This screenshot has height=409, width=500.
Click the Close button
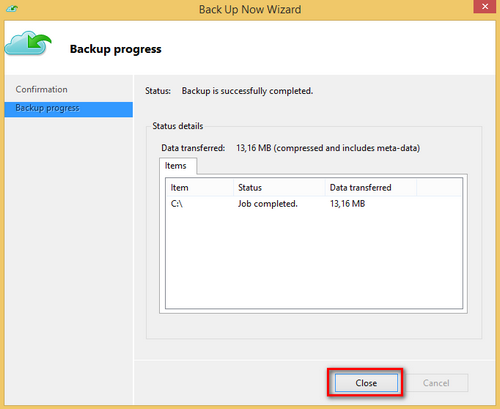[366, 383]
